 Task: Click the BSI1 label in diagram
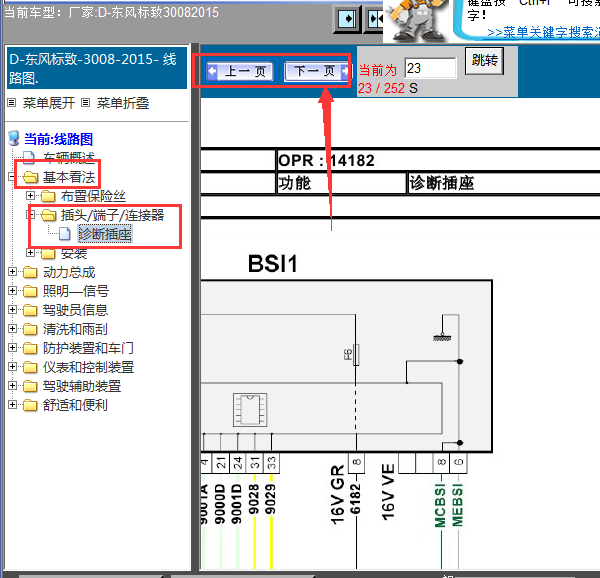(x=272, y=264)
